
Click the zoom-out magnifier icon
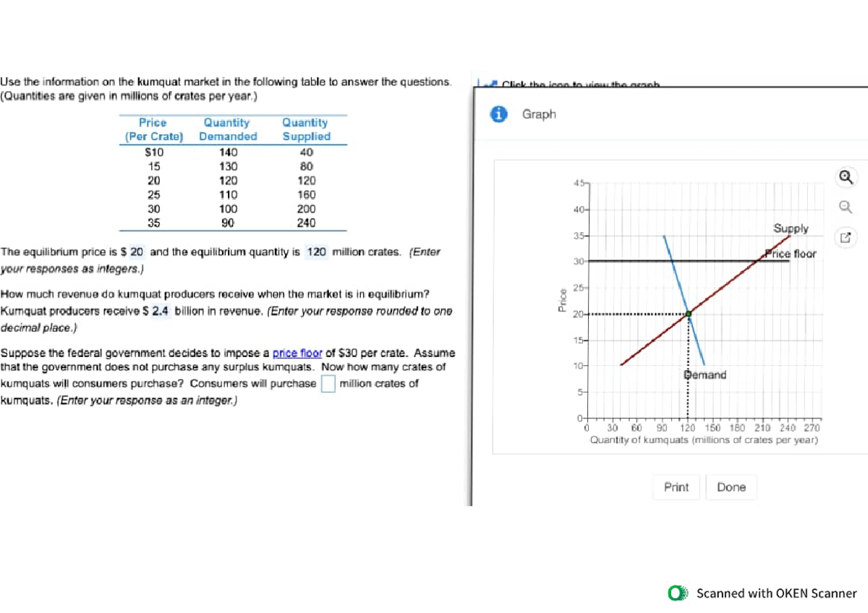(846, 207)
